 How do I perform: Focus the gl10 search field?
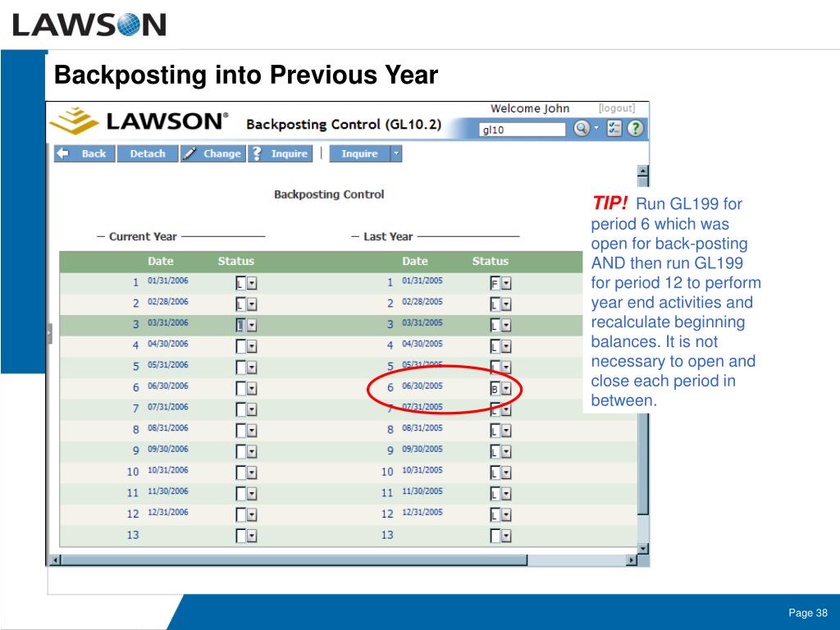click(522, 130)
